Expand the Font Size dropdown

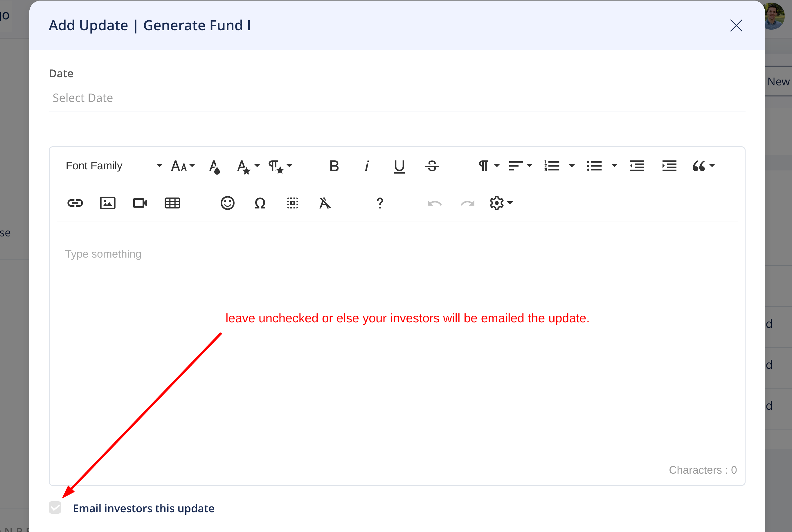183,166
